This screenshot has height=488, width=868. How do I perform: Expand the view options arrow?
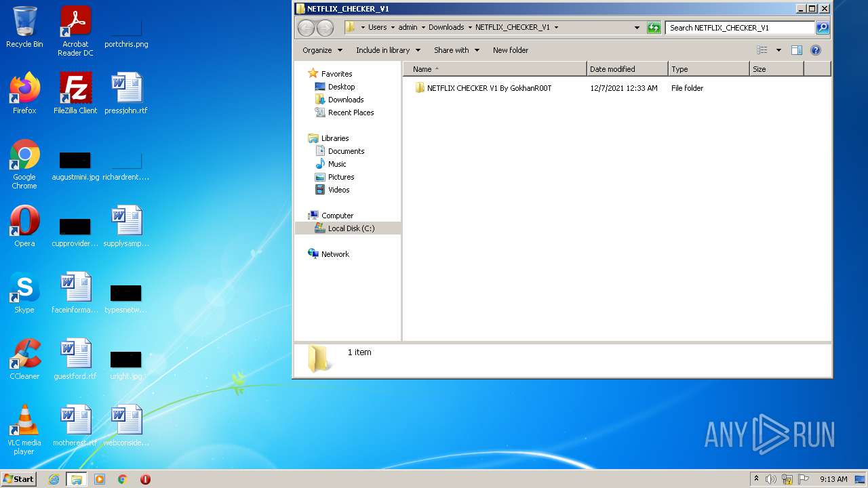point(778,50)
